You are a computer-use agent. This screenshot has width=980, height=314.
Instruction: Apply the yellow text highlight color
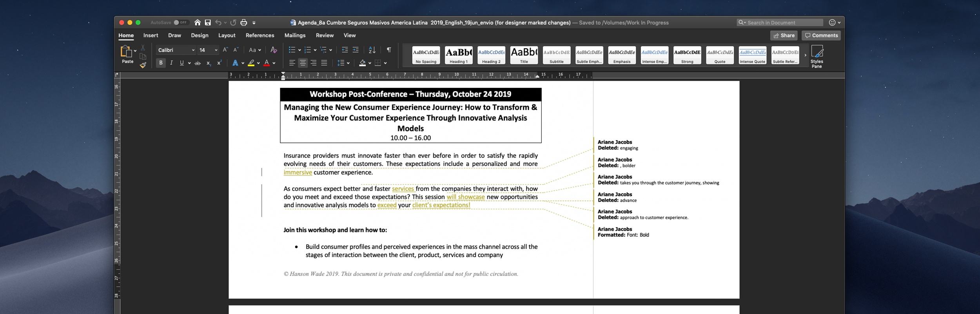tap(251, 63)
